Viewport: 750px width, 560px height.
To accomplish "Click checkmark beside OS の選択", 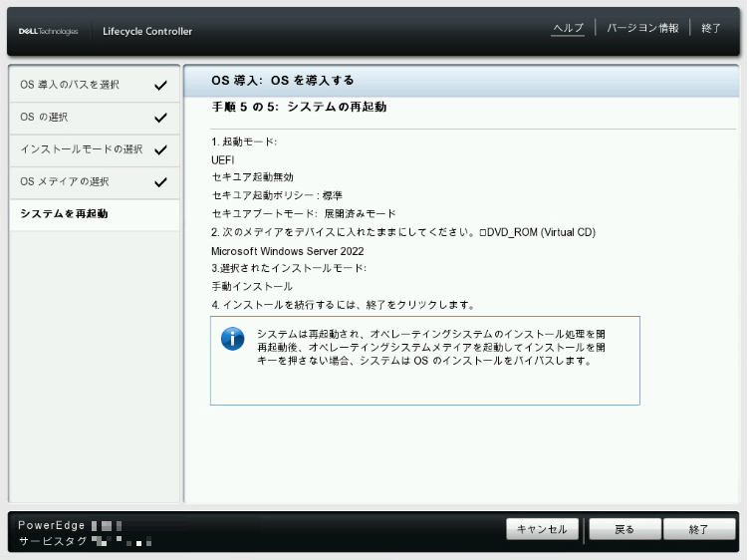I will click(x=160, y=118).
